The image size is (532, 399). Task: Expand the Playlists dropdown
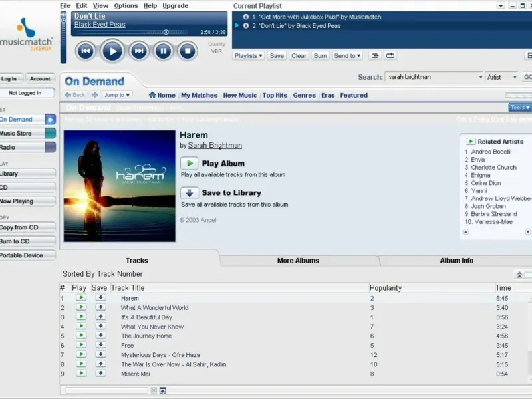click(248, 56)
